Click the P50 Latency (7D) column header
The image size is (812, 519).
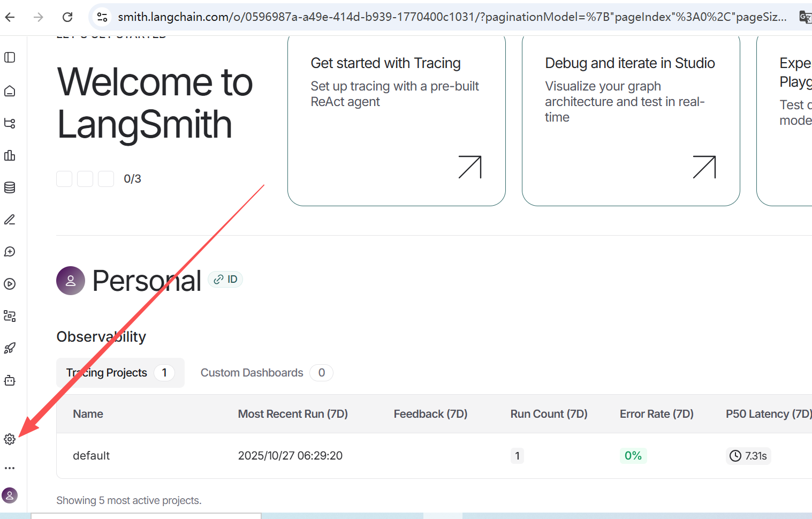769,414
